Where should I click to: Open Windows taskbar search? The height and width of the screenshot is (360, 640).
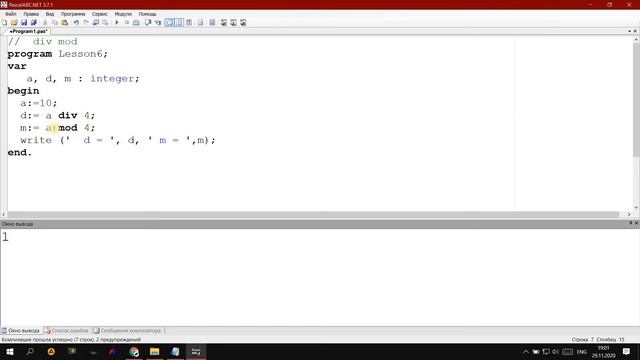(x=30, y=351)
